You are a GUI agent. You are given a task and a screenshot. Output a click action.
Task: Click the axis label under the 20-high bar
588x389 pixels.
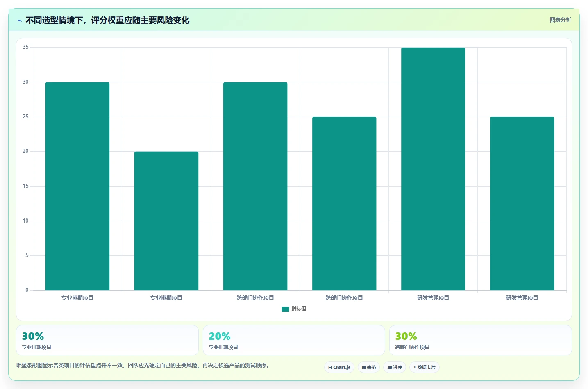(x=166, y=298)
